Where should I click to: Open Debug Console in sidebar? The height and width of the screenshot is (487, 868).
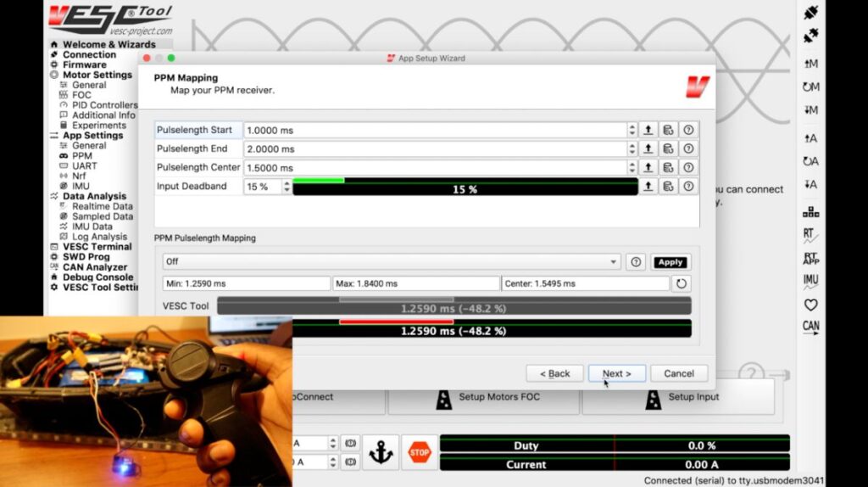point(97,277)
